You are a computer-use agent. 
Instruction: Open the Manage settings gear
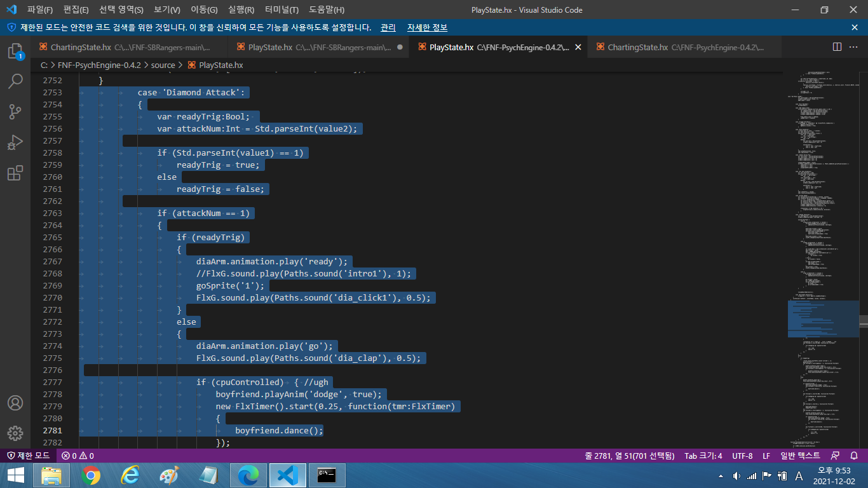[x=15, y=434]
